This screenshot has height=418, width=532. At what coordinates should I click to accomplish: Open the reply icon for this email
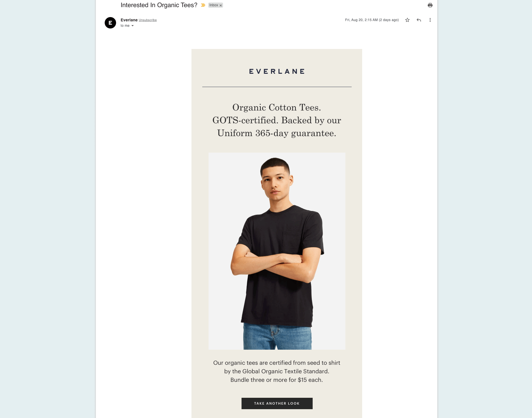[x=418, y=20]
